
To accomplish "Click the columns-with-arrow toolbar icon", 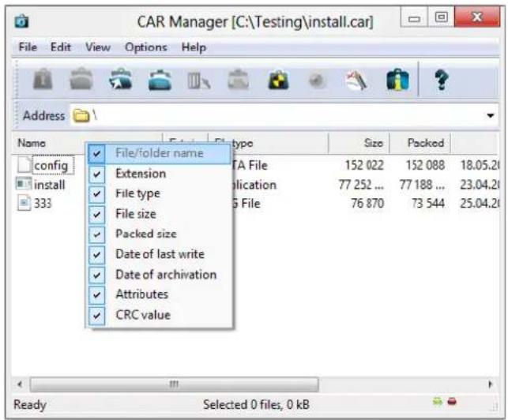I will 199,81.
